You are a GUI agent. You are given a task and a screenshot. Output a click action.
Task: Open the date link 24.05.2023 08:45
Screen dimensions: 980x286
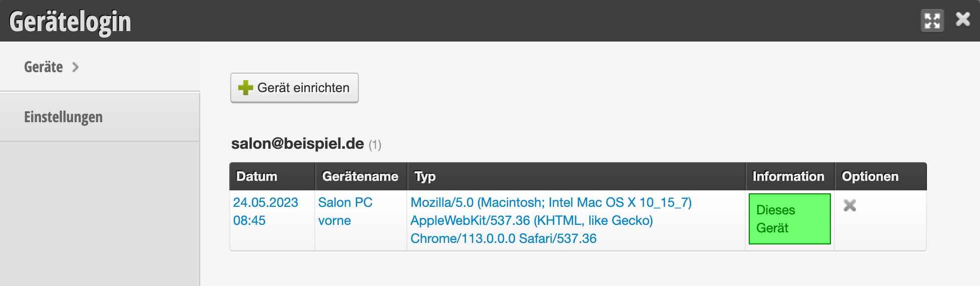[266, 211]
